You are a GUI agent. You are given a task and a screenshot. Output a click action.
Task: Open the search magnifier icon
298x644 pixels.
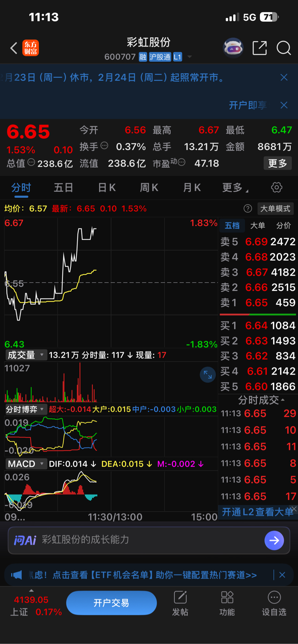284,48
